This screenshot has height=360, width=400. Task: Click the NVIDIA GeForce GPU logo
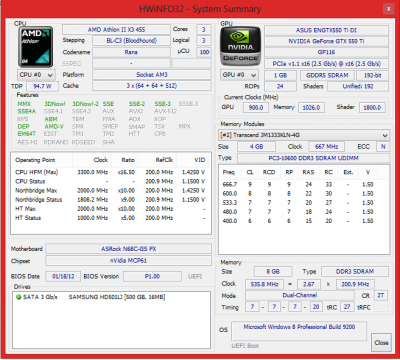point(240,46)
